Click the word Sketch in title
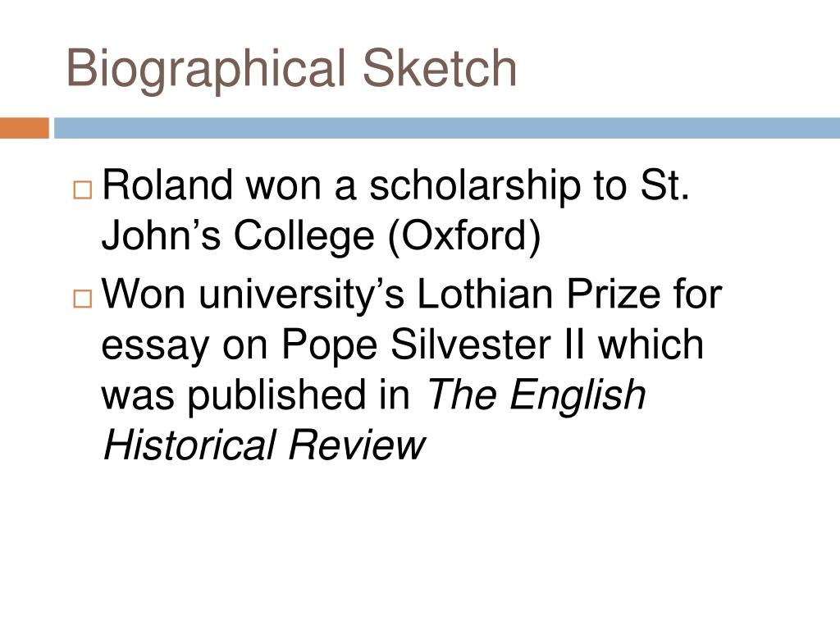The width and height of the screenshot is (840, 630). [440, 67]
